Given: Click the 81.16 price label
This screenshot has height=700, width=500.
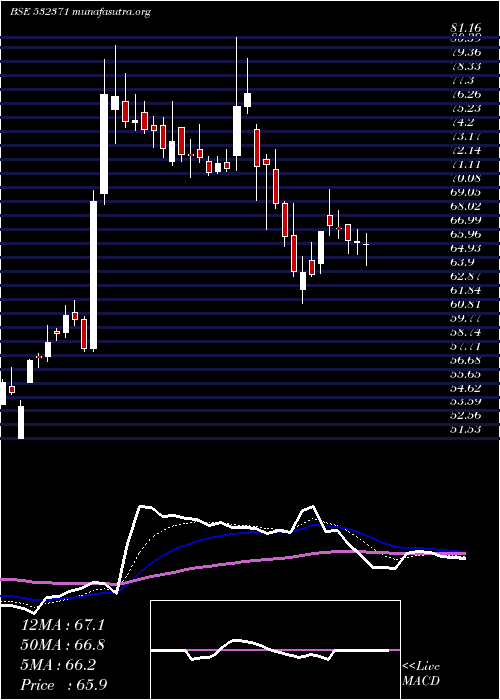Looking at the screenshot, I should [x=466, y=30].
